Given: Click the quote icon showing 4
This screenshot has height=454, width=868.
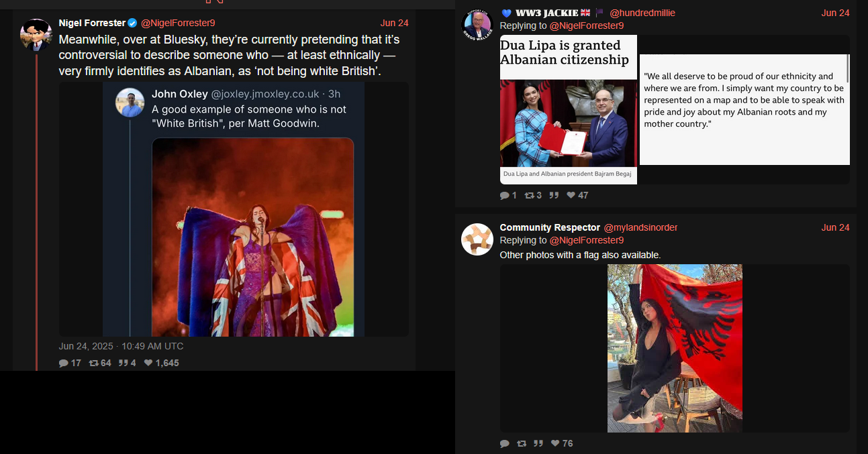Looking at the screenshot, I should pyautogui.click(x=123, y=363).
